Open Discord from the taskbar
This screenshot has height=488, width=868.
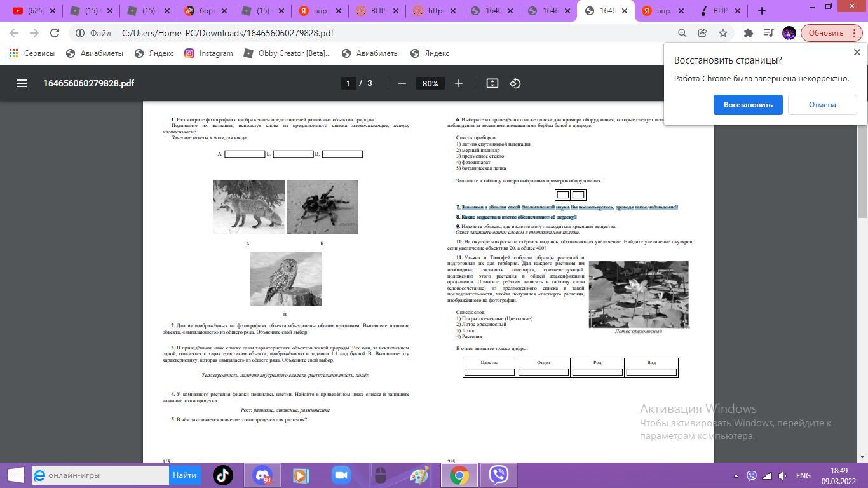(x=262, y=475)
